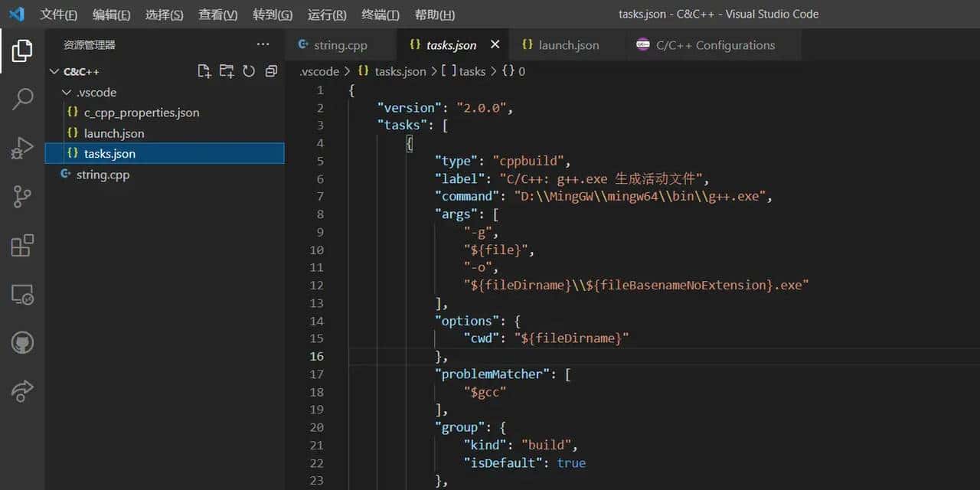
Task: Click the New File icon in Explorer
Action: point(204,70)
